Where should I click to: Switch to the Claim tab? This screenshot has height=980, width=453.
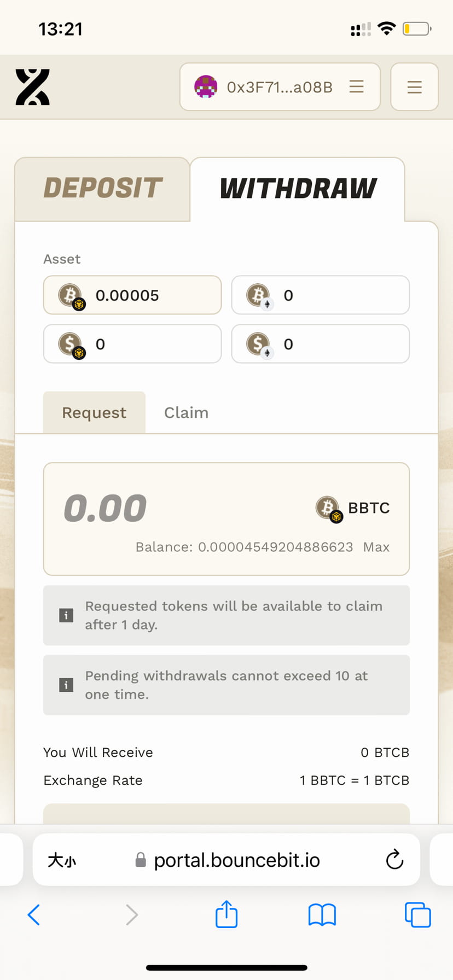(x=186, y=412)
